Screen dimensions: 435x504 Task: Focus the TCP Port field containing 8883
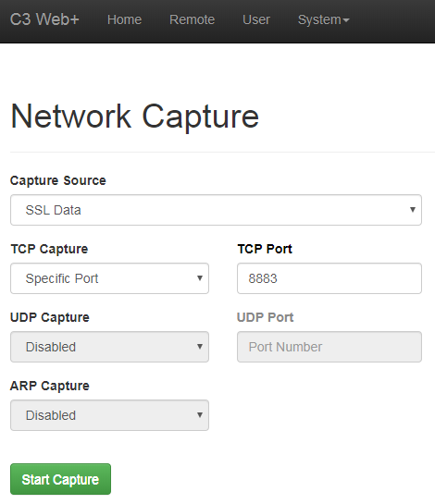pos(329,278)
